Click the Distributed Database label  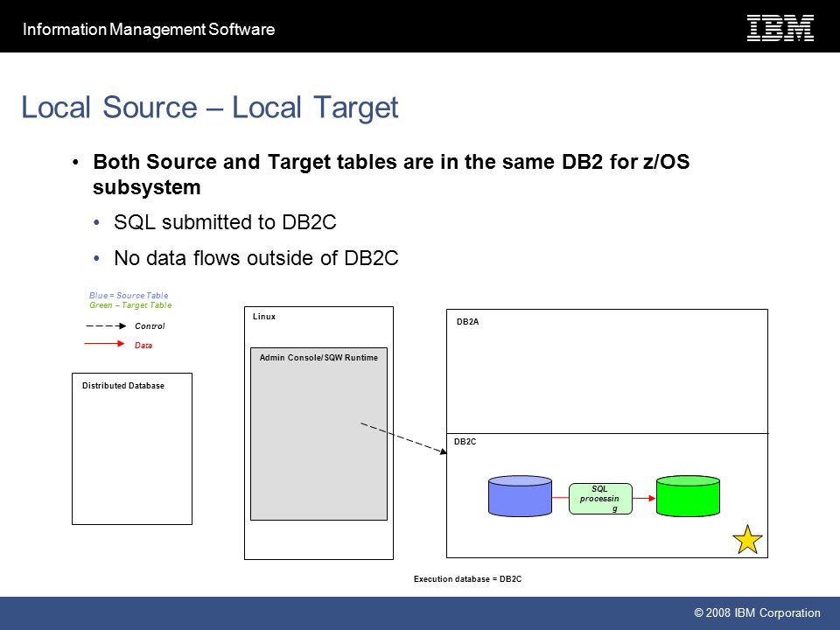pyautogui.click(x=123, y=386)
